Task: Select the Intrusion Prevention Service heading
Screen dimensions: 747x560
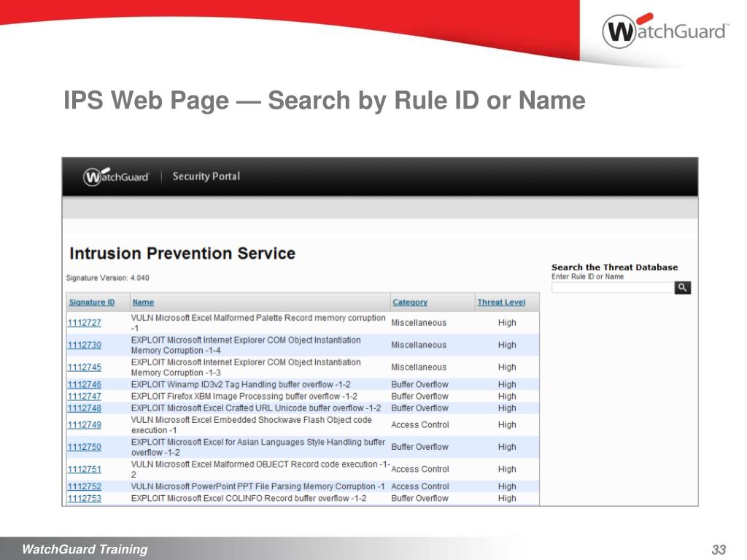Action: click(x=182, y=253)
